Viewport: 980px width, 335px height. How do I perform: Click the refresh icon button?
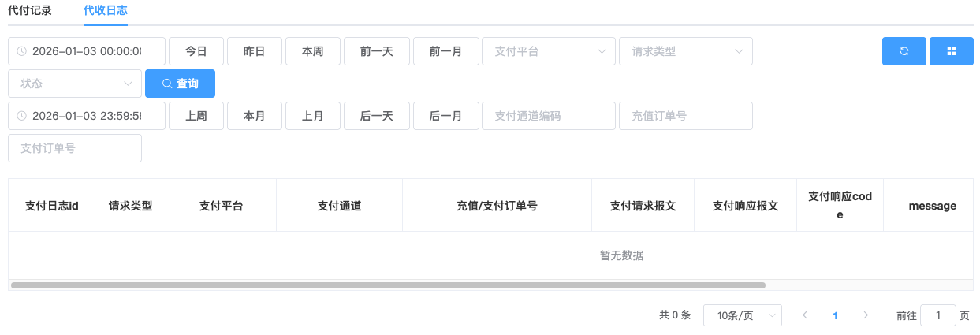pyautogui.click(x=904, y=51)
